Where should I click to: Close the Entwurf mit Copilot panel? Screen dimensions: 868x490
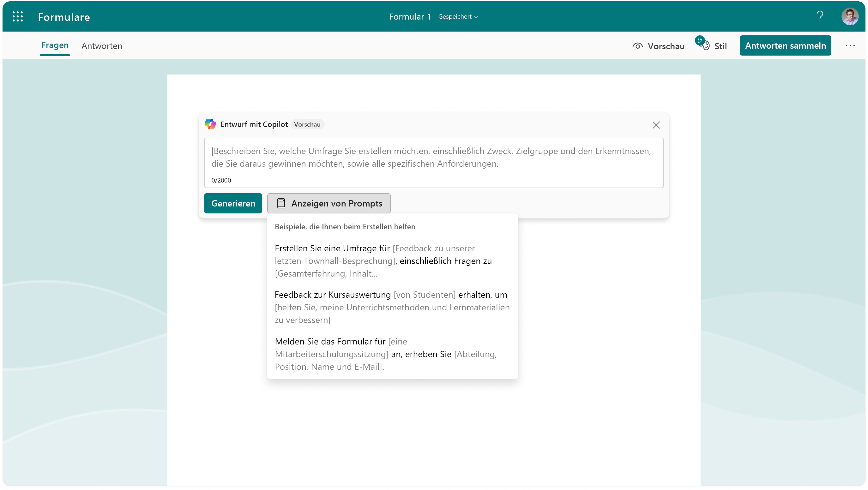[656, 125]
